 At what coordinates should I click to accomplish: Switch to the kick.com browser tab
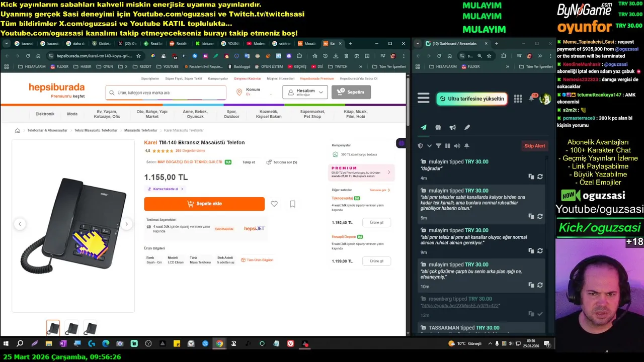coord(204,44)
